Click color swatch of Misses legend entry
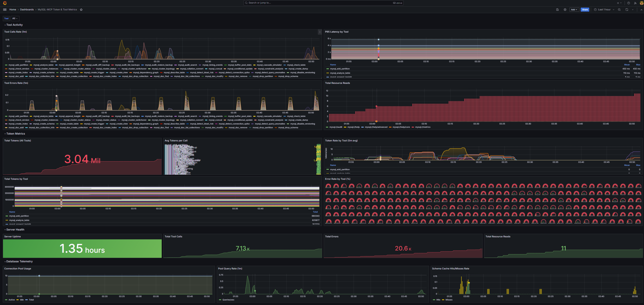The image size is (644, 305). click(443, 300)
